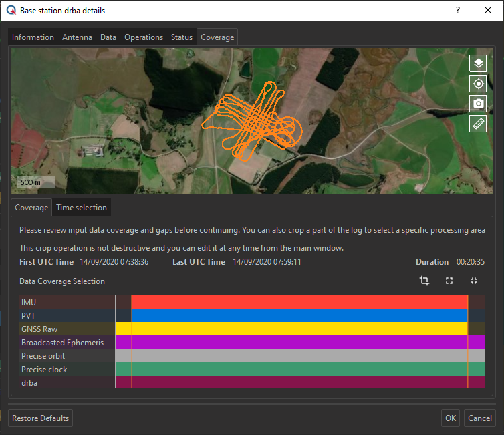Image resolution: width=504 pixels, height=435 pixels.
Task: Activate the ruler measurement tool
Action: (x=477, y=124)
